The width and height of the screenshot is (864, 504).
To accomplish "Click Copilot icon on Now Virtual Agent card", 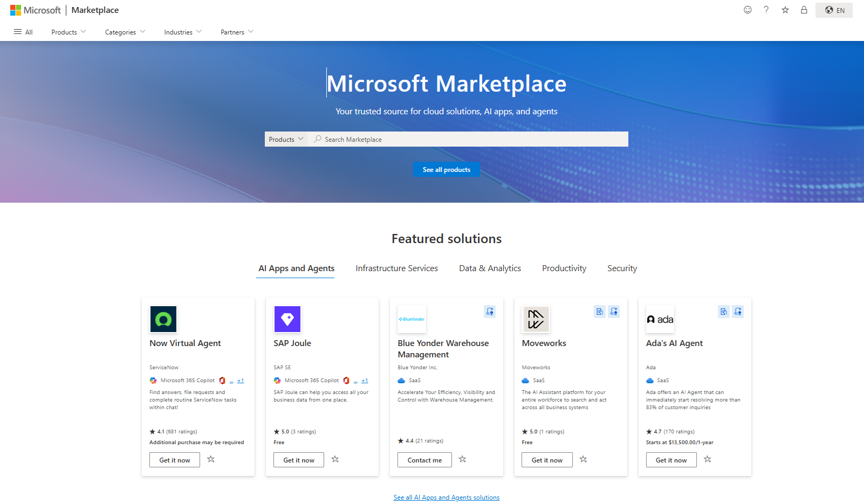I will click(x=153, y=381).
